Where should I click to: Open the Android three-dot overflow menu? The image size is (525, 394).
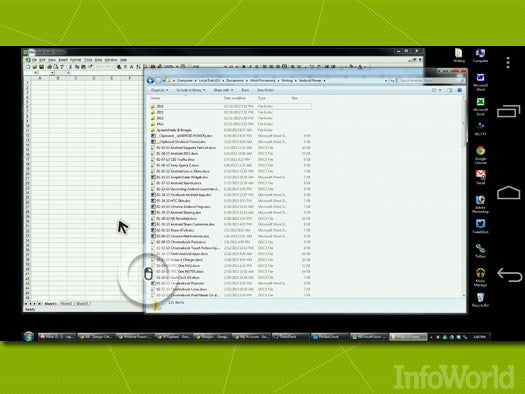point(508,63)
